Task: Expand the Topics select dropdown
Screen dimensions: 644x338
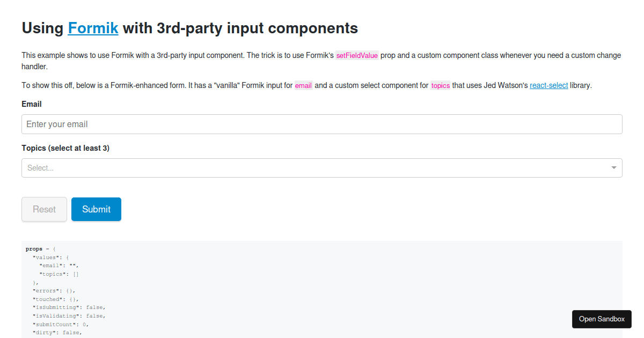Action: click(322, 167)
